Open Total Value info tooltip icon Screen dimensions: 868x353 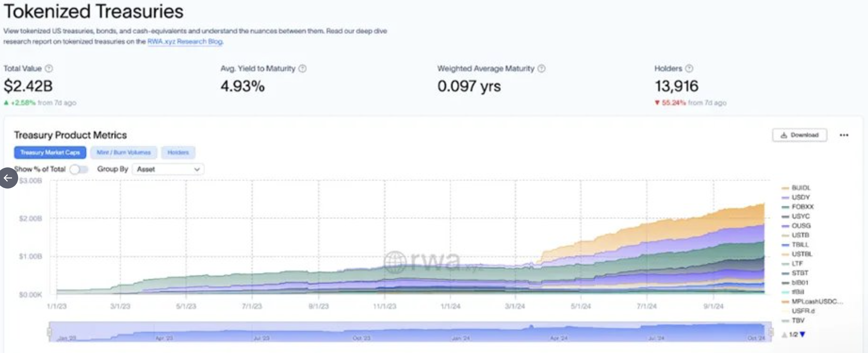point(49,69)
